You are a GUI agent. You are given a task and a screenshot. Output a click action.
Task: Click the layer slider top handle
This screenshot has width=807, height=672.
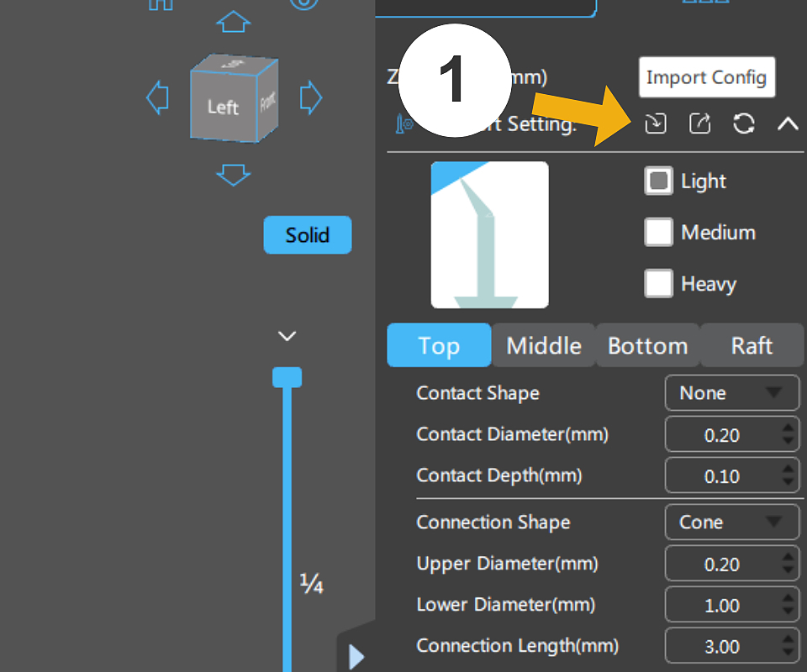click(x=287, y=377)
